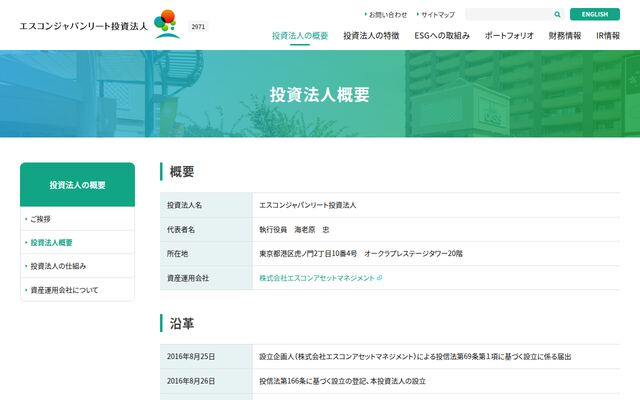Click the date 2016年8月25日

click(191, 357)
